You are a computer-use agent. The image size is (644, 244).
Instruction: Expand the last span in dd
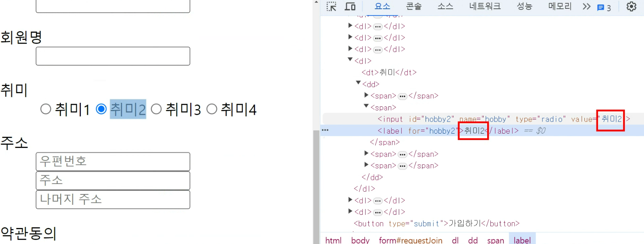coord(366,165)
